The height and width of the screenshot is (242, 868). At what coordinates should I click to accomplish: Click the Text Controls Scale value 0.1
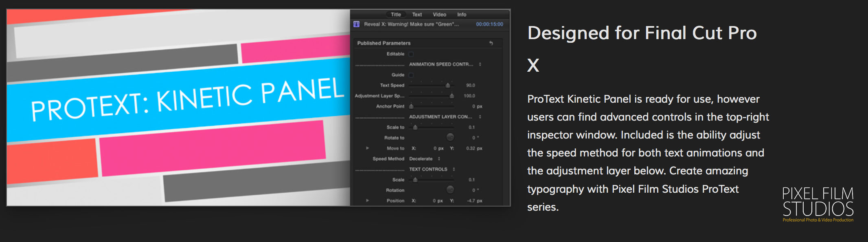click(471, 180)
